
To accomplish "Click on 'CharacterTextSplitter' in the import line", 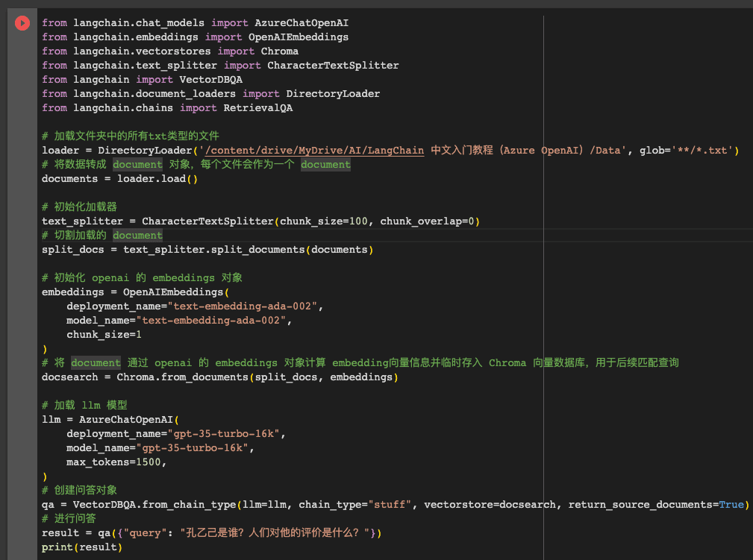I will [x=333, y=66].
